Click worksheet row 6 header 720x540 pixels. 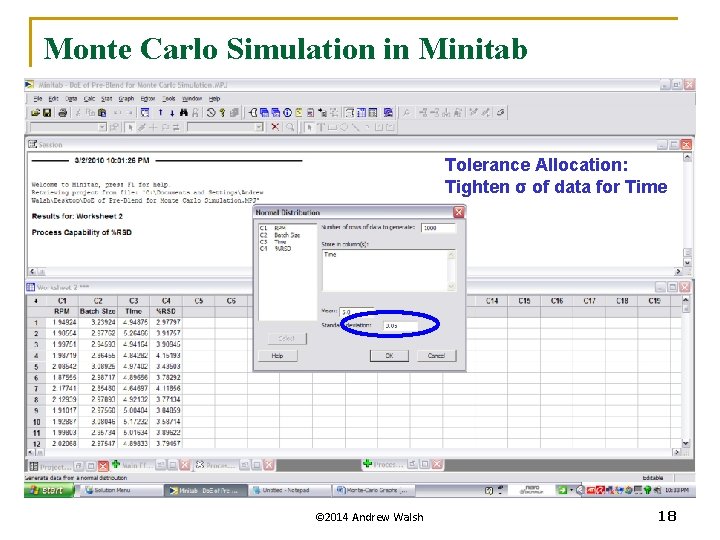tap(36, 378)
